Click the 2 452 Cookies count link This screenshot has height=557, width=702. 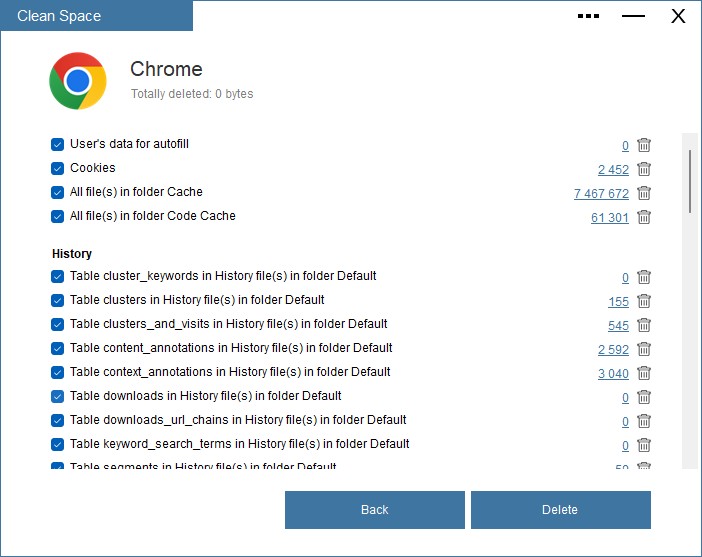pos(613,170)
